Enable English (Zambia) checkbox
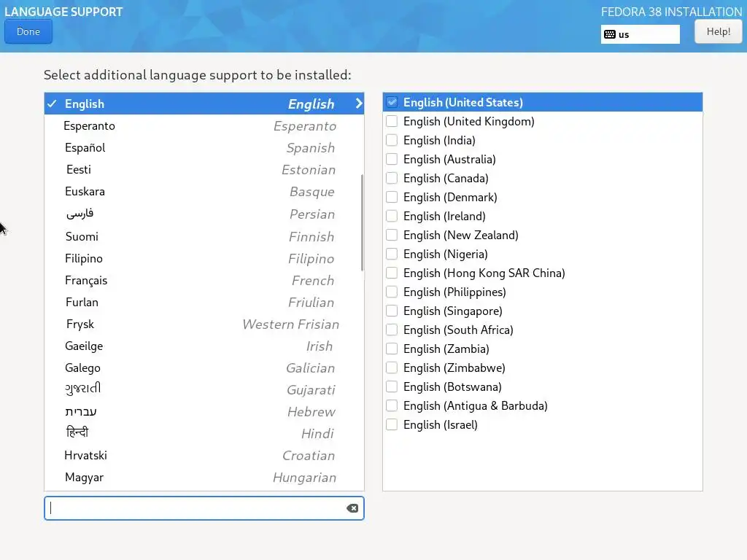Image resolution: width=747 pixels, height=560 pixels. [392, 349]
